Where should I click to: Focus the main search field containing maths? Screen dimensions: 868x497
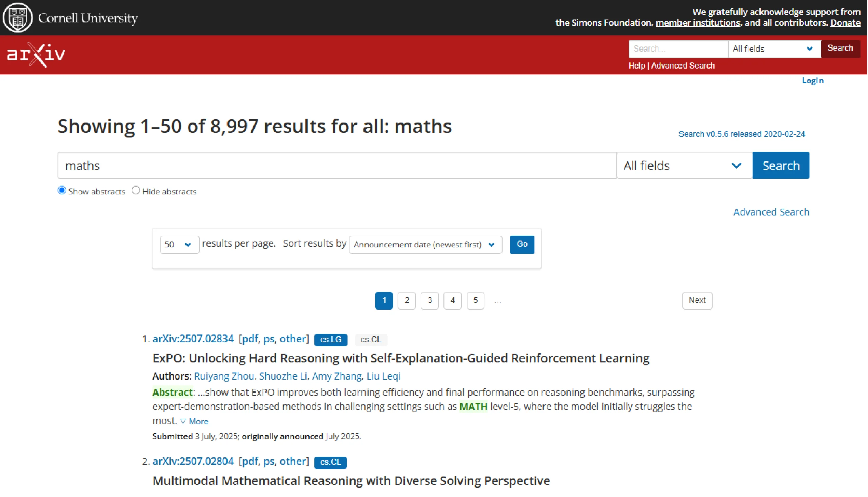coord(337,166)
